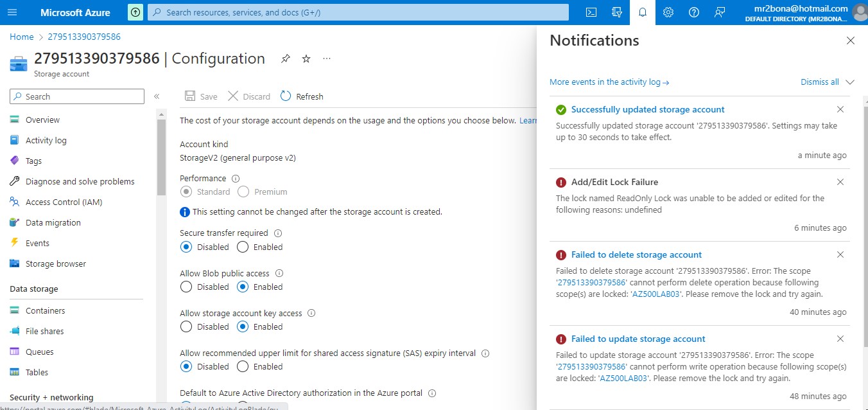Screen dimensions: 868x410
Task: Enable Secure transfer required
Action: (x=243, y=247)
